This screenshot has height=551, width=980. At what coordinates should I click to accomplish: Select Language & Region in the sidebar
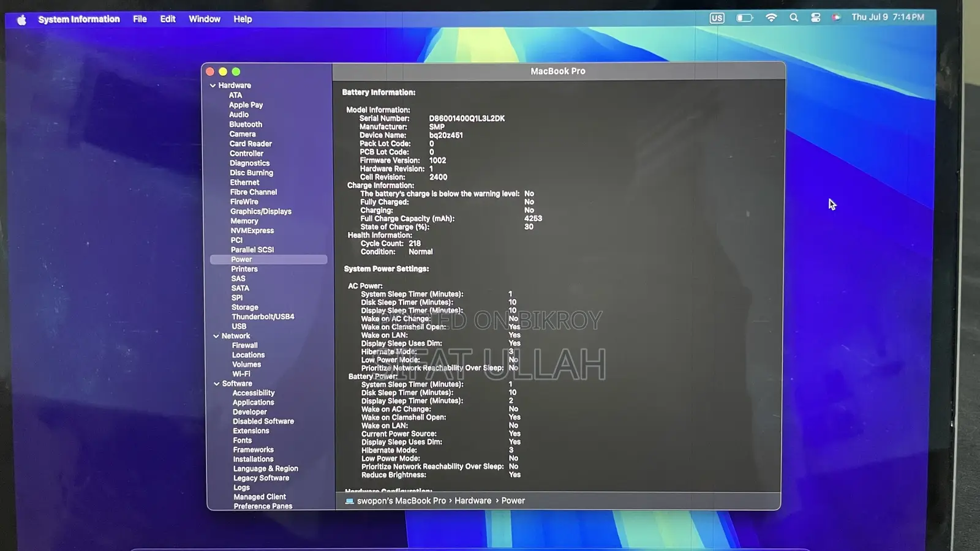[x=265, y=469]
